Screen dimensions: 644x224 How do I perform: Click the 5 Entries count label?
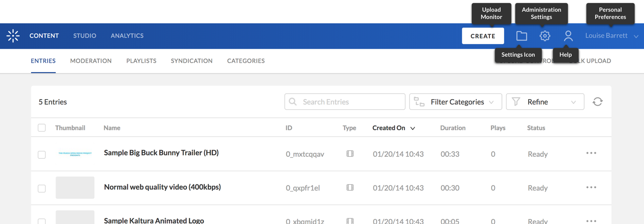(x=53, y=102)
